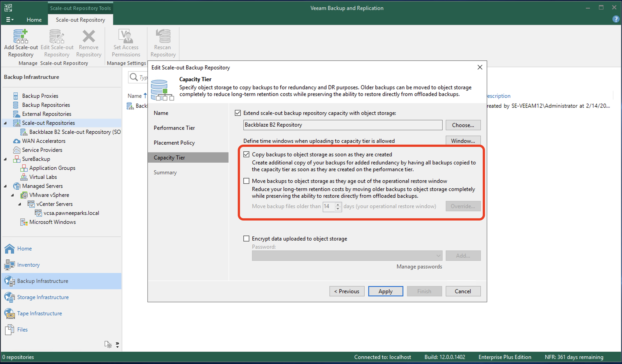Expand navigation pane overflow chevron
This screenshot has height=364, width=622.
(117, 344)
